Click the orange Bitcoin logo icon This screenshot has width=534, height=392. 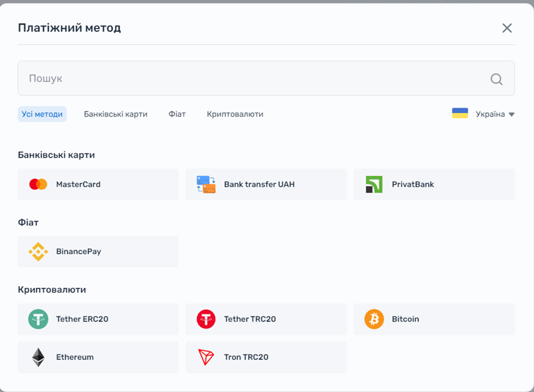tap(374, 319)
